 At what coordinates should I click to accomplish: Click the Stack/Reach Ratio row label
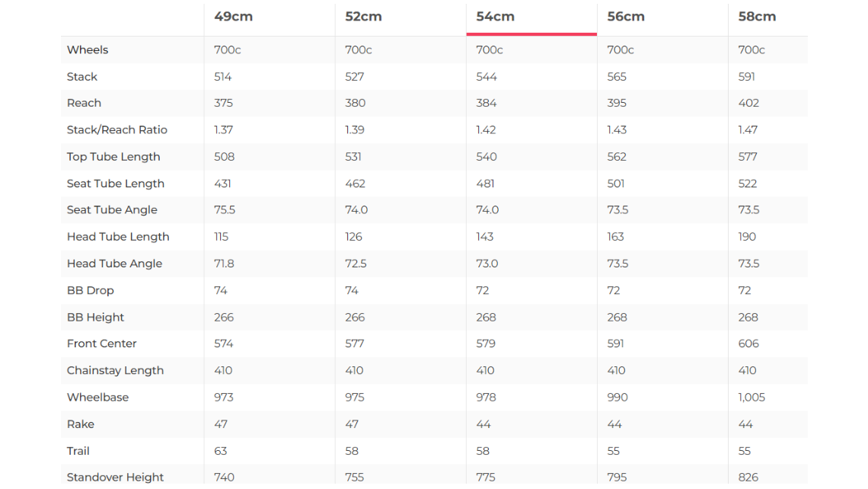pos(117,130)
